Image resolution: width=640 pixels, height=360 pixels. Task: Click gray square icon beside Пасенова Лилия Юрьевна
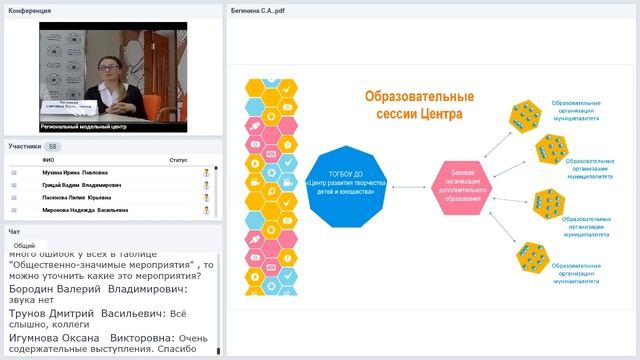click(x=14, y=198)
